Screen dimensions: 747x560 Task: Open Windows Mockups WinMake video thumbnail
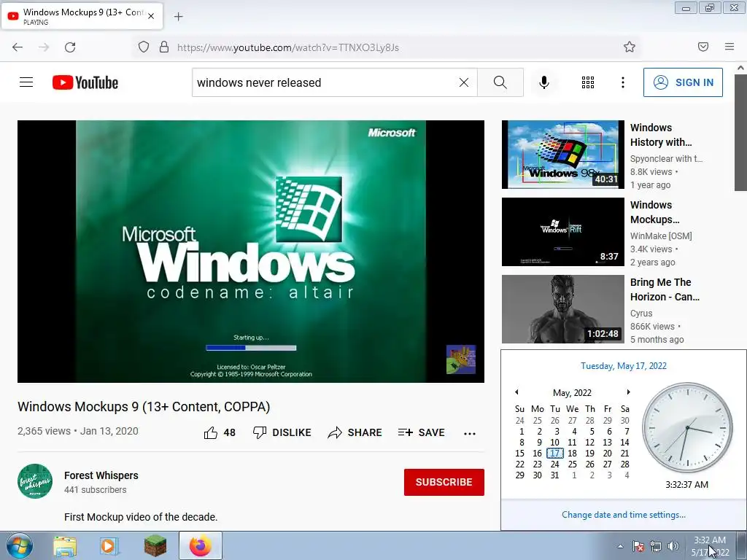[562, 231]
